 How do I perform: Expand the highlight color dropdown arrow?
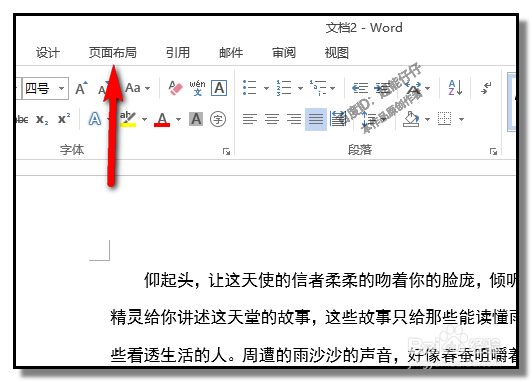(x=145, y=119)
